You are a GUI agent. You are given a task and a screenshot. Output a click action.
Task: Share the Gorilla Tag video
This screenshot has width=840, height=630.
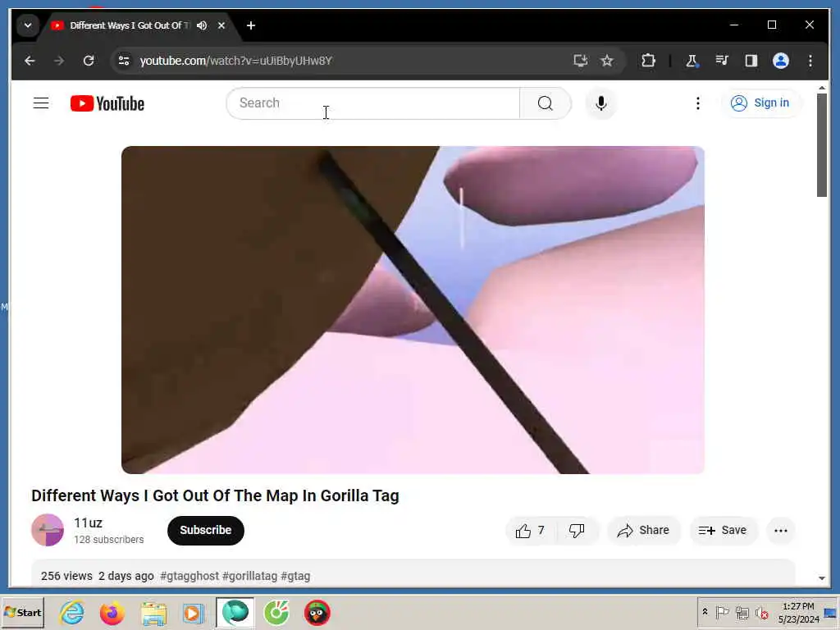click(x=643, y=531)
